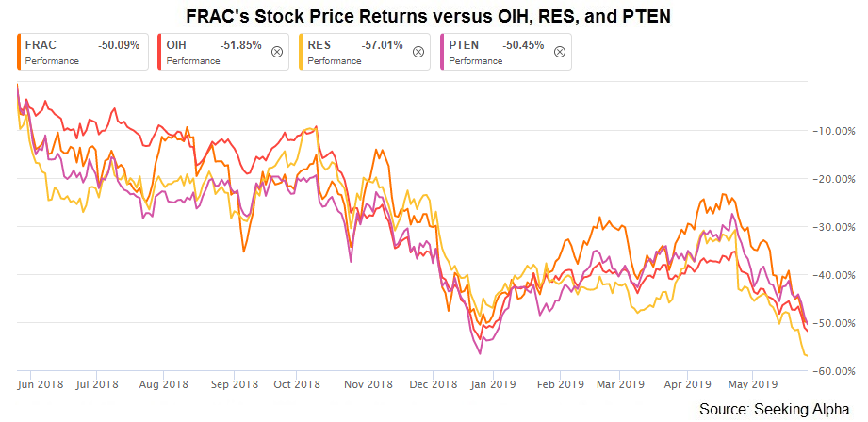Remove PTEN comparison with its X icon
Image resolution: width=868 pixels, height=422 pixels.
tap(560, 52)
